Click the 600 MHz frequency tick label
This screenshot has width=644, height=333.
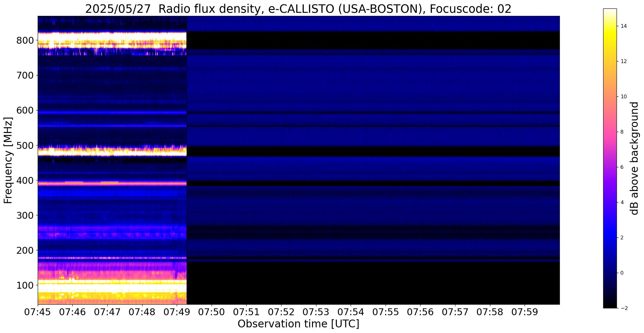tap(25, 110)
